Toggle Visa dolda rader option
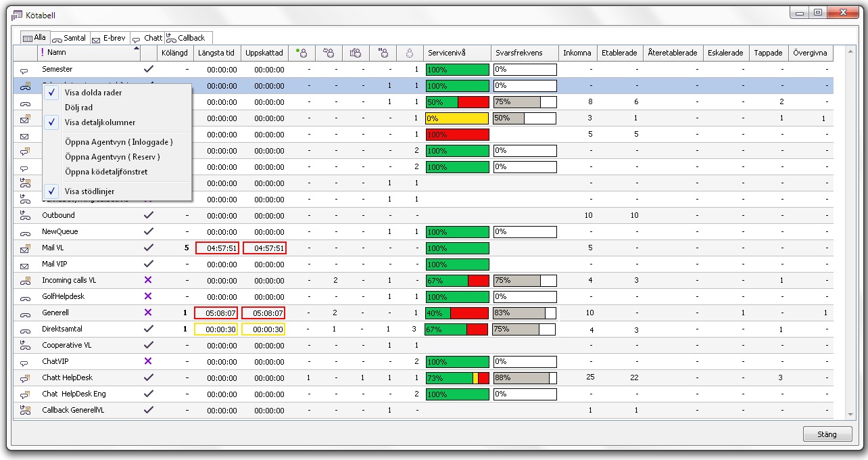868x460 pixels. (x=93, y=93)
